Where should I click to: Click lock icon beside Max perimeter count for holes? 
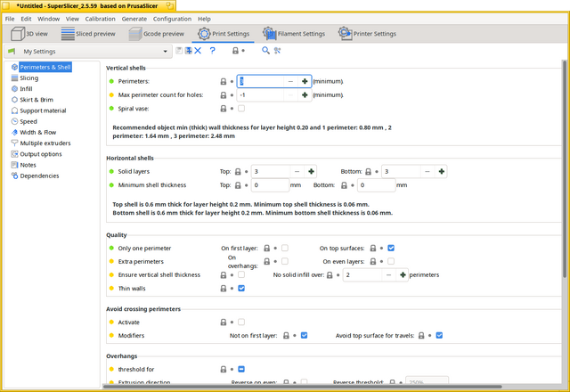(224, 95)
